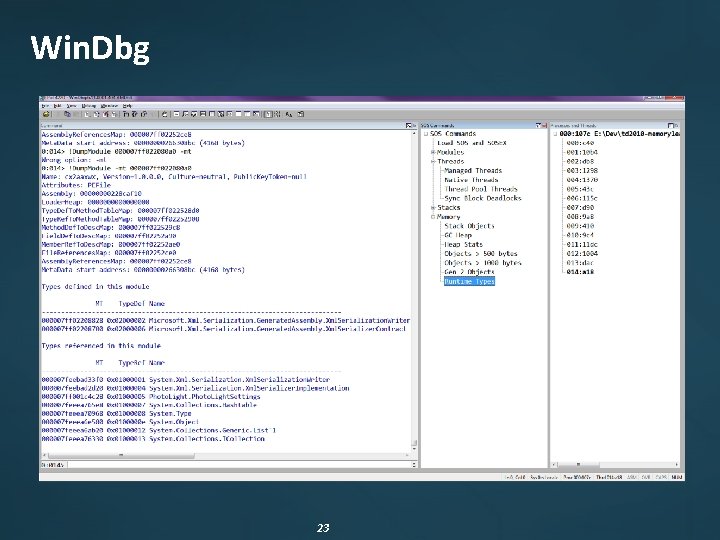Viewport: 720px width, 540px height.
Task: Click the Copy icon in WinDbg toolbar
Action: 68,114
